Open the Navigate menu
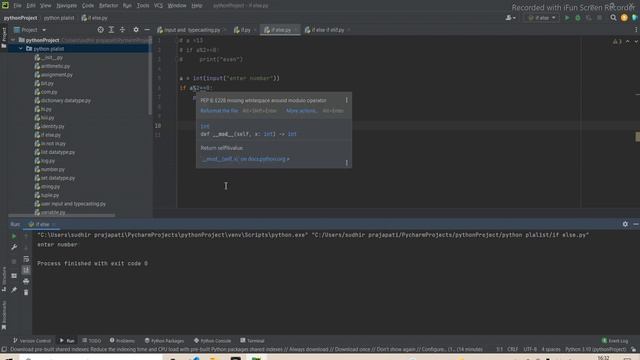The width and height of the screenshot is (640, 360). point(67,6)
